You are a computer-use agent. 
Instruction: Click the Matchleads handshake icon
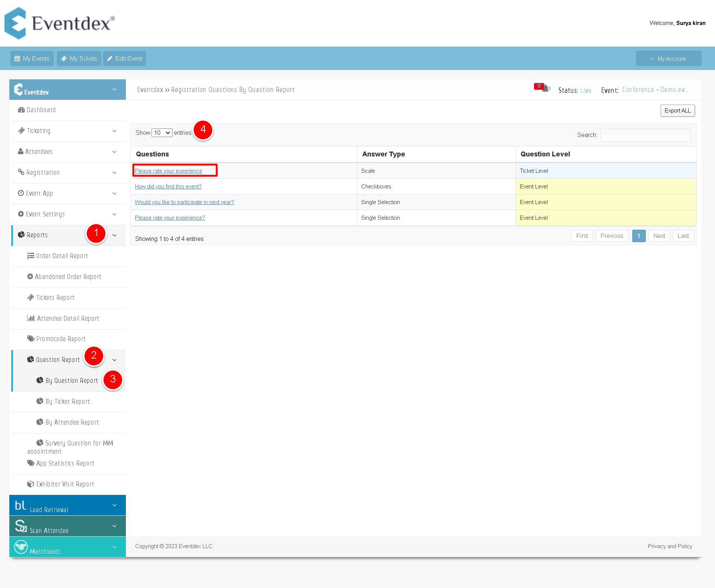[x=21, y=547]
